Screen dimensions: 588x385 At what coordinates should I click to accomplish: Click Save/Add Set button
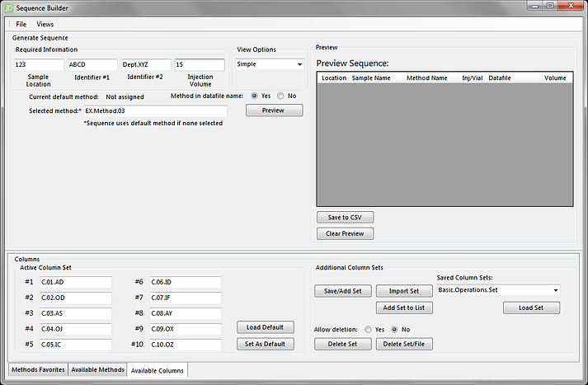pos(343,291)
